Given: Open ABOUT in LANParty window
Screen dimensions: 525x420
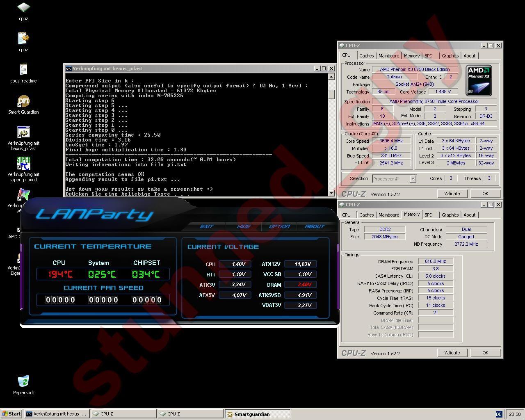Looking at the screenshot, I should point(315,226).
